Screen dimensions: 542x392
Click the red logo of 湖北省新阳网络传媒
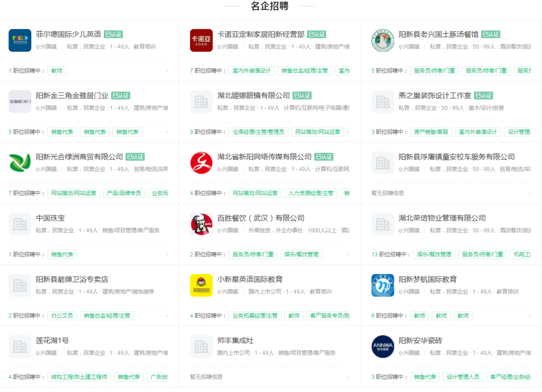pos(201,163)
